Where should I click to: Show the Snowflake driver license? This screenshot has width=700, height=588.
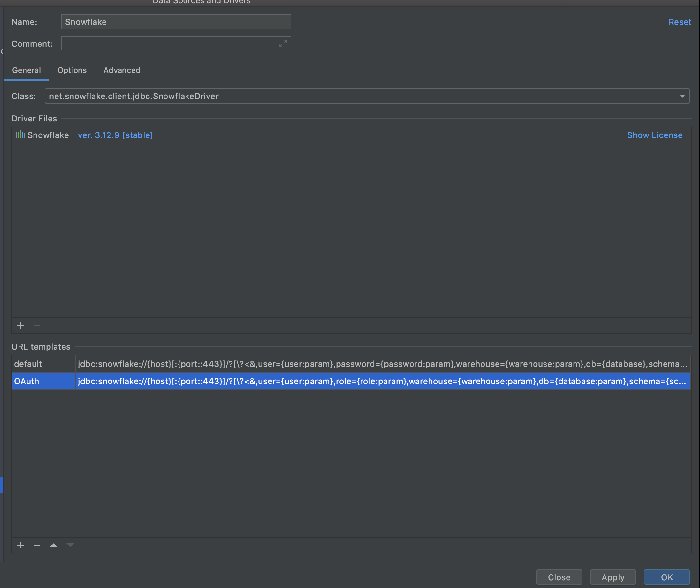654,135
